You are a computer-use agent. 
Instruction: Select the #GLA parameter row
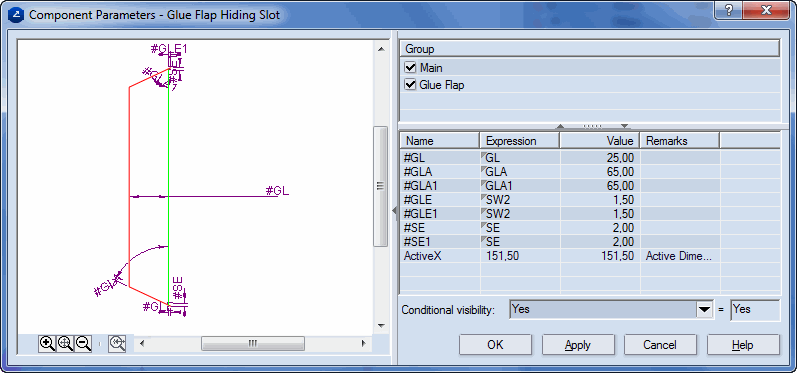[590, 172]
